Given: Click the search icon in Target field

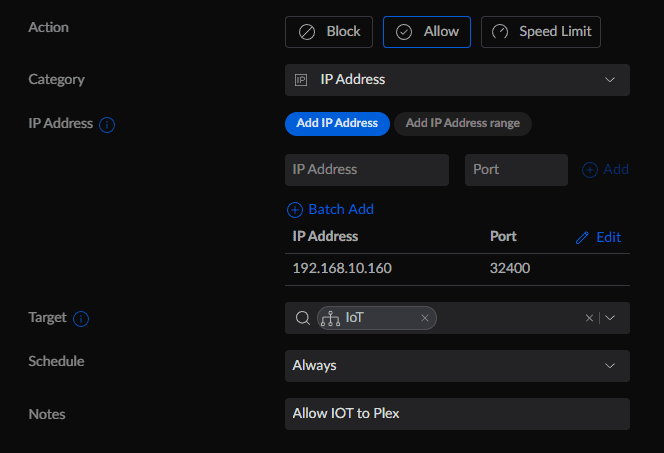Looking at the screenshot, I should 302,318.
